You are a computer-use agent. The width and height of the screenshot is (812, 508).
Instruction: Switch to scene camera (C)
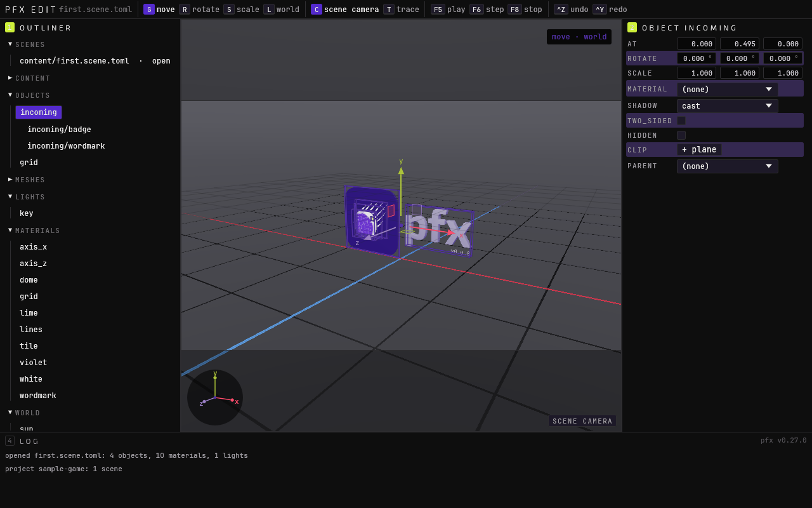[x=344, y=10]
